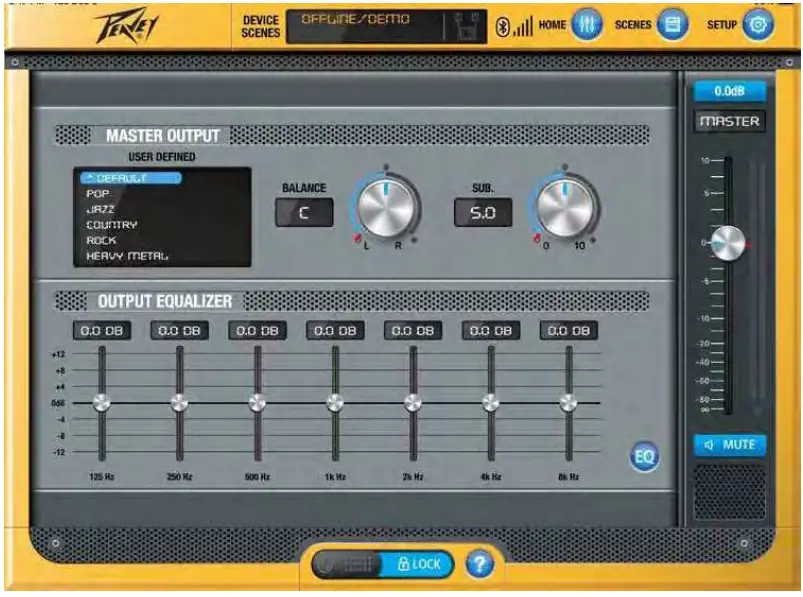Click the Balance value field showing C
This screenshot has width=803, height=597.
click(x=304, y=212)
